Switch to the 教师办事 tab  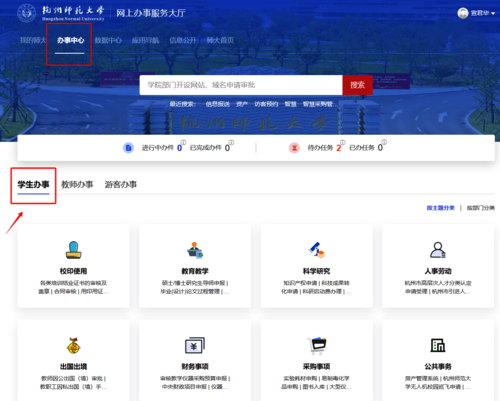(x=77, y=184)
